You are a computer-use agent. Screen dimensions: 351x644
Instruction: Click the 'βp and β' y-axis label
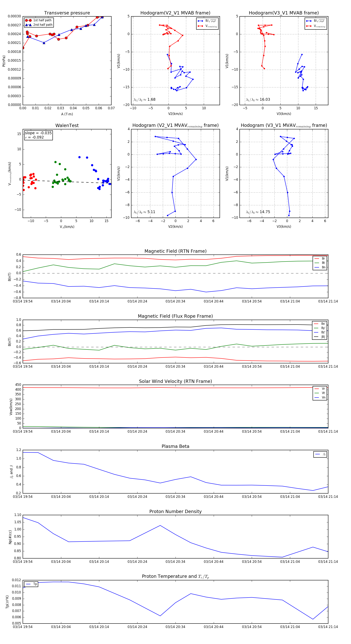[11, 472]
